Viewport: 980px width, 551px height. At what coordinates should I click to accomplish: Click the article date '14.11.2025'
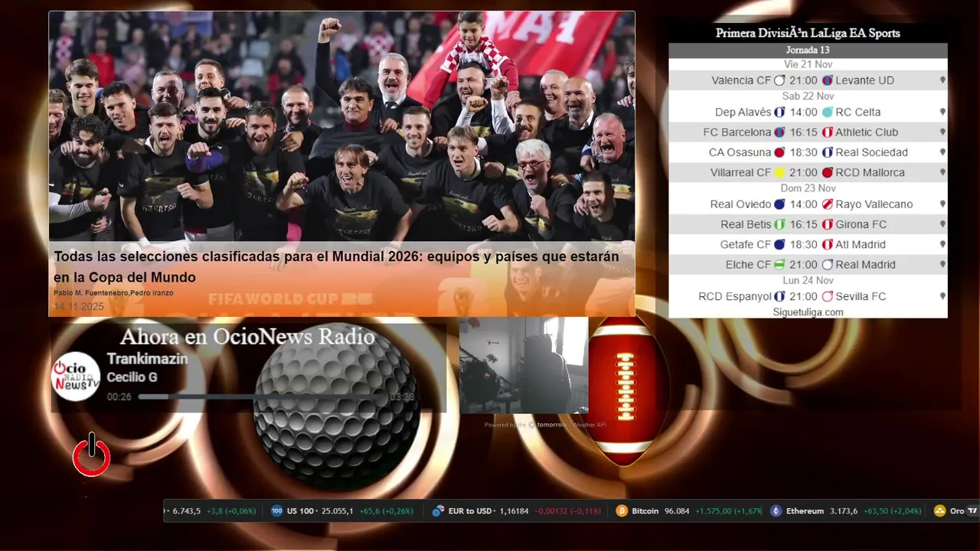pos(79,307)
